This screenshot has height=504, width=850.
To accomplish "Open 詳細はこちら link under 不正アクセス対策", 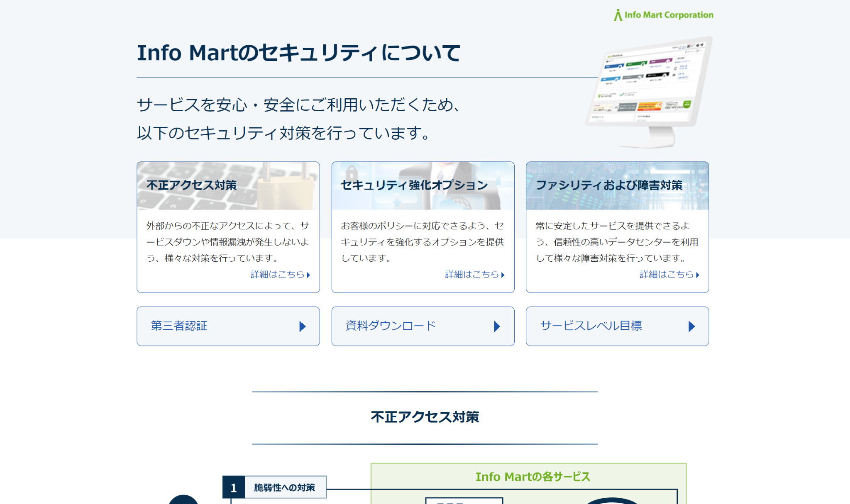I will coord(280,275).
